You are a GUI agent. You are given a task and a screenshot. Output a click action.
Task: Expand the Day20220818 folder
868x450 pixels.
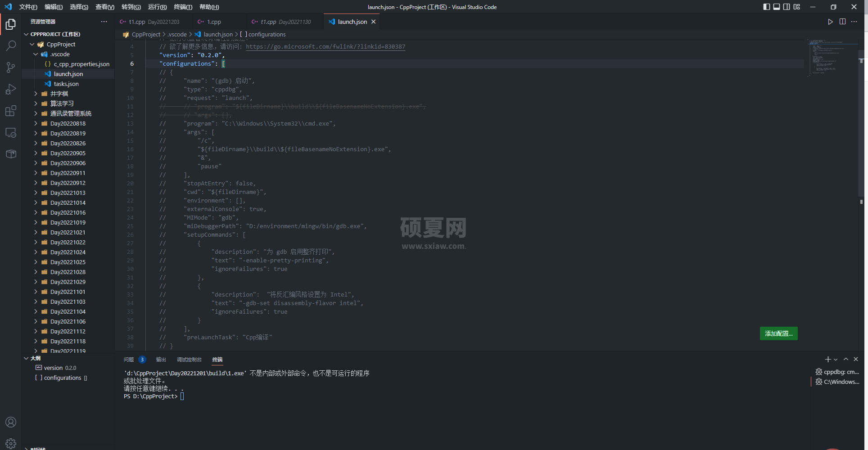[36, 123]
